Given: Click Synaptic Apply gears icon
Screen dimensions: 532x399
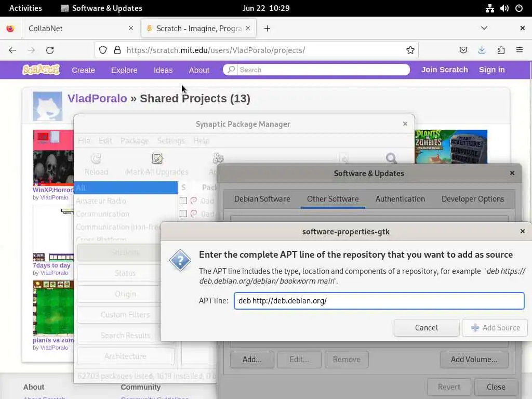Looking at the screenshot, I should tap(218, 158).
